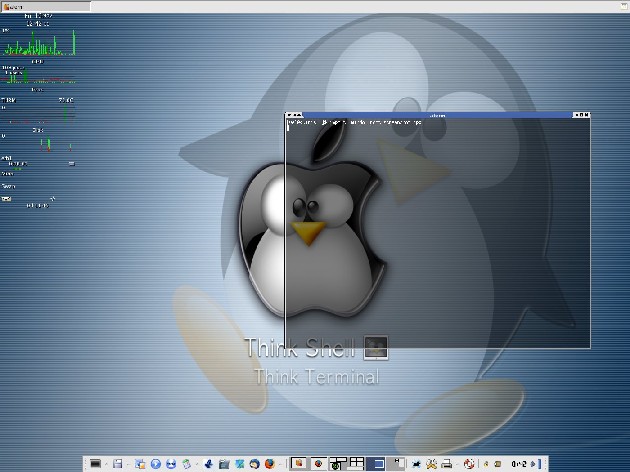Select the last gray workspace in the pager
Viewport: 630px width, 472px height.
coord(396,464)
